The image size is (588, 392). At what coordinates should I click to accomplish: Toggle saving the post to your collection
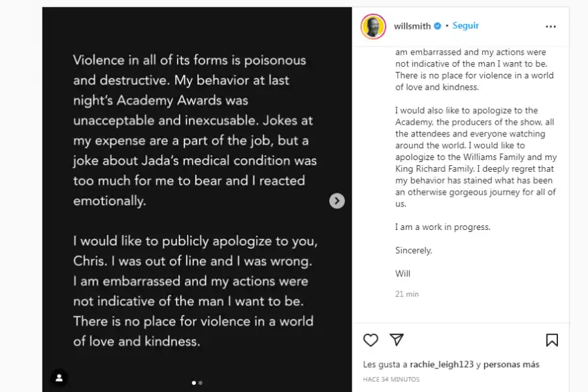tap(552, 340)
